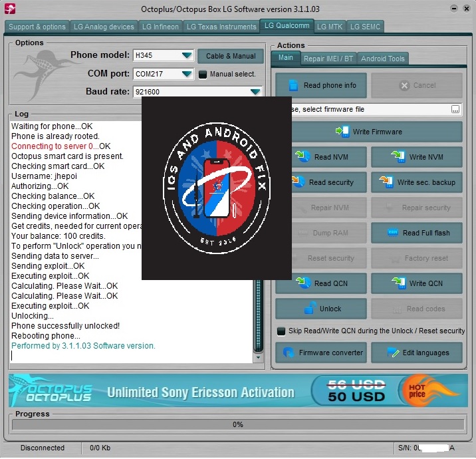The width and height of the screenshot is (476, 459).
Task: Click the Read NVM globe icon
Action: click(302, 156)
